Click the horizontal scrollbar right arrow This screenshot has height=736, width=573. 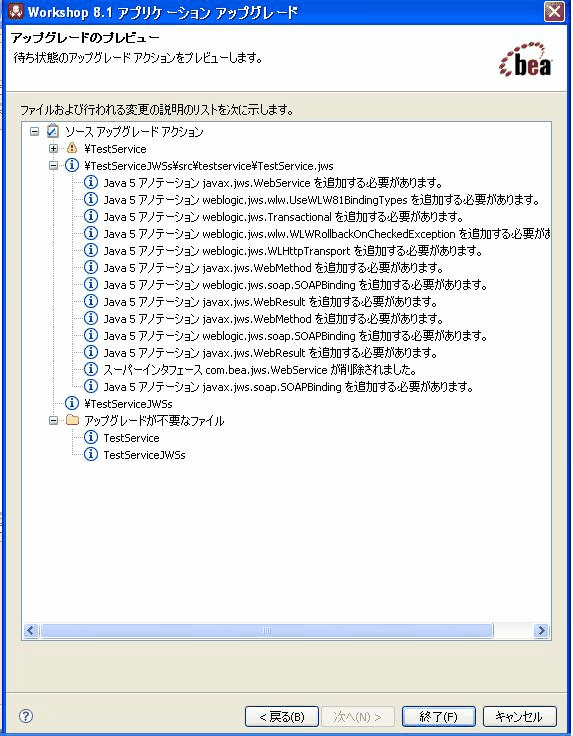pos(541,630)
